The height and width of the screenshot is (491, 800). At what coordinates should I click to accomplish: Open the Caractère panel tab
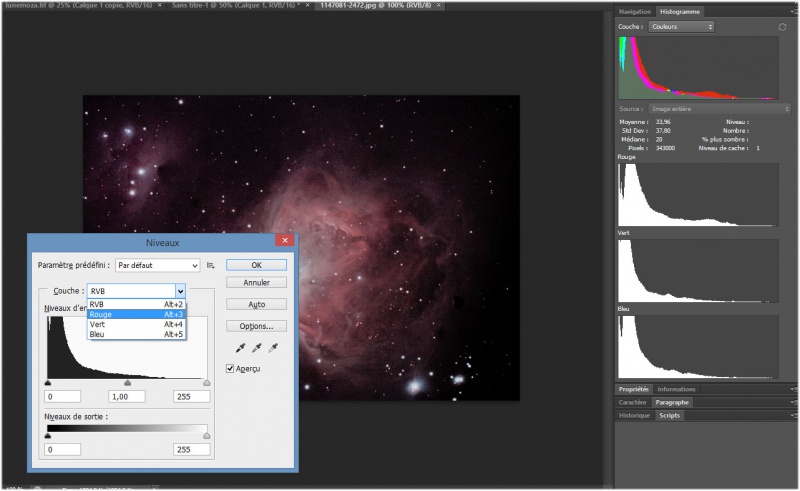point(632,403)
